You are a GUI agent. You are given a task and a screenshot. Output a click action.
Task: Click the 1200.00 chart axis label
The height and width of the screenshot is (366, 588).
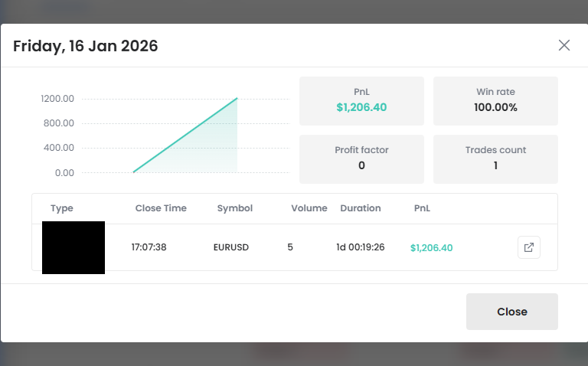pyautogui.click(x=58, y=99)
